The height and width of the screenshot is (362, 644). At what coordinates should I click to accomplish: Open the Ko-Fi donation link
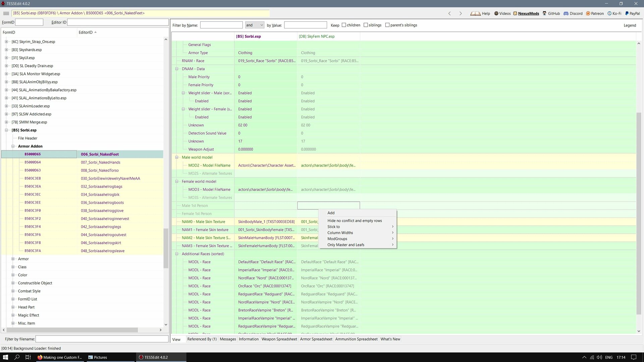click(x=614, y=13)
